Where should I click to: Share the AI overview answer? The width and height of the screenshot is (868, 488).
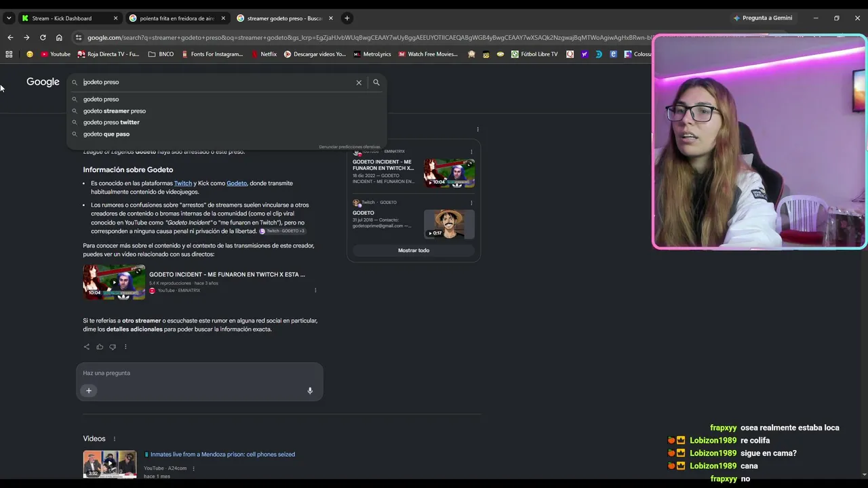[86, 347]
